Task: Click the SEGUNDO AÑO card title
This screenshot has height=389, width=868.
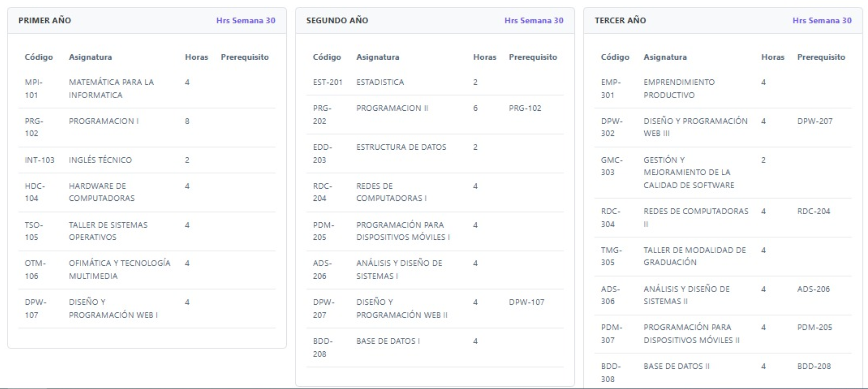Action: pyautogui.click(x=337, y=20)
